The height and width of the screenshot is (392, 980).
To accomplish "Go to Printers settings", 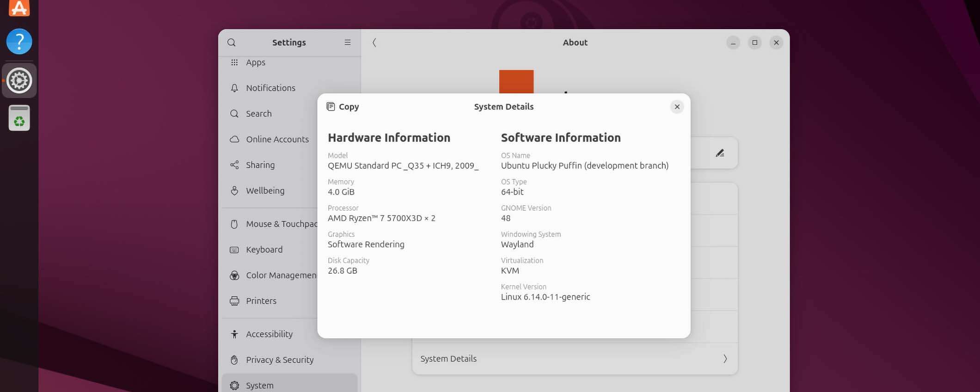I will click(289, 301).
